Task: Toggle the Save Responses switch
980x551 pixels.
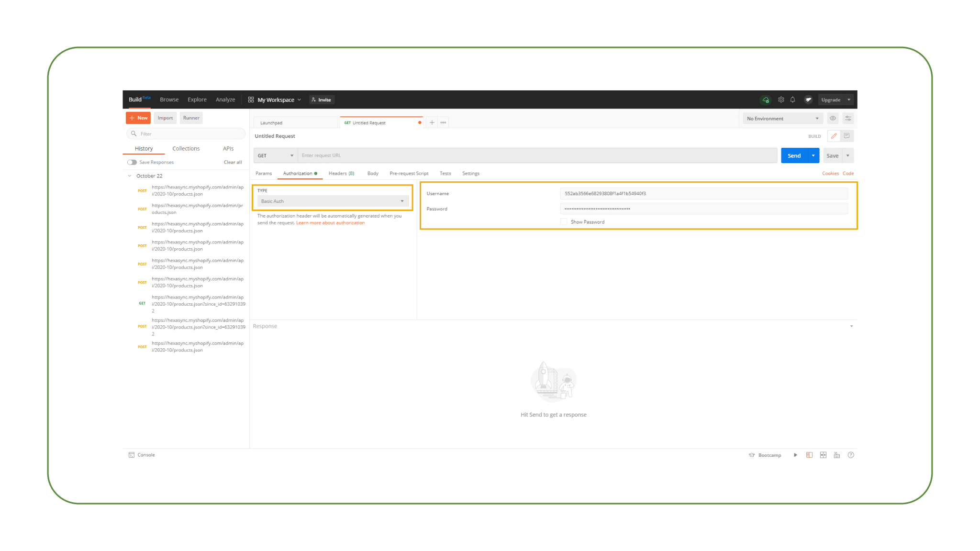Action: pos(133,162)
